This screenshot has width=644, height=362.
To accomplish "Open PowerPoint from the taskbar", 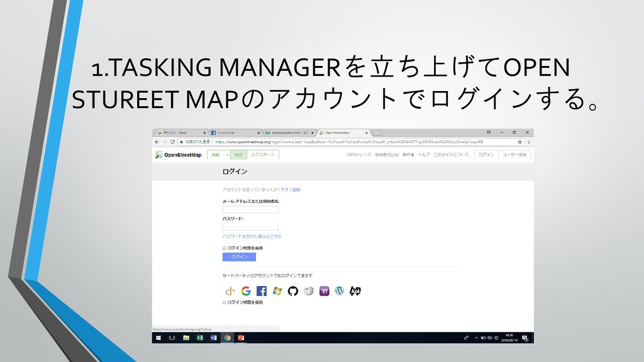I will [x=241, y=337].
